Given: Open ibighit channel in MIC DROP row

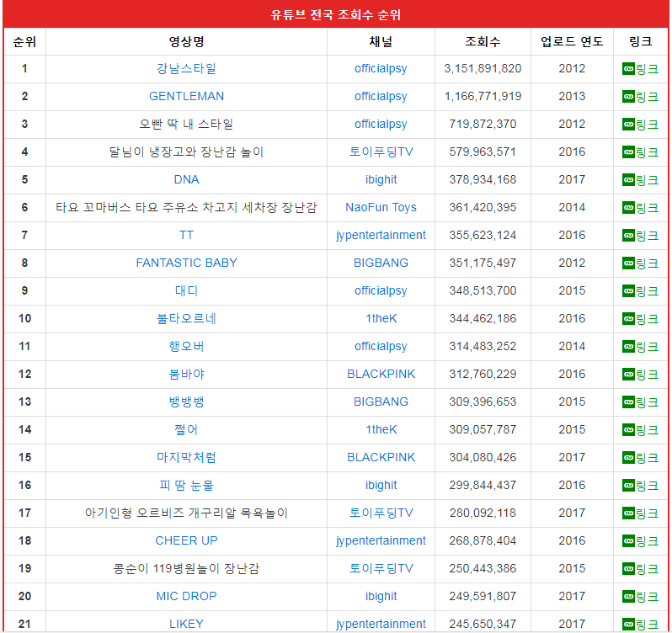Looking at the screenshot, I should [x=381, y=596].
